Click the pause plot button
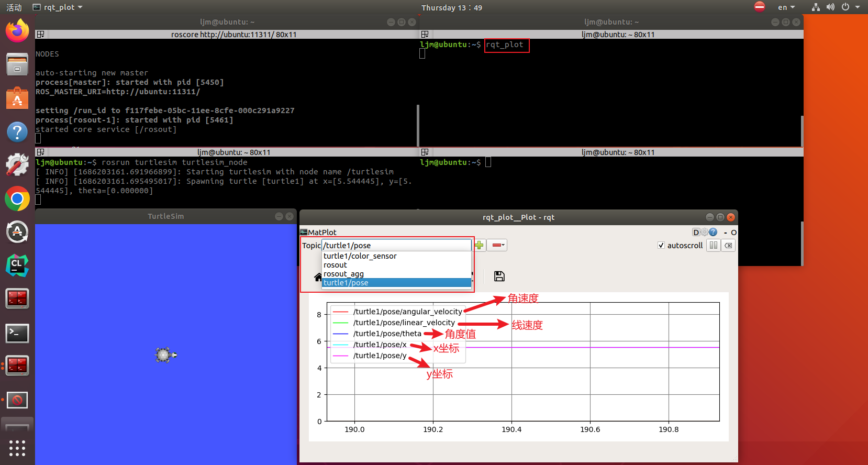 point(714,245)
